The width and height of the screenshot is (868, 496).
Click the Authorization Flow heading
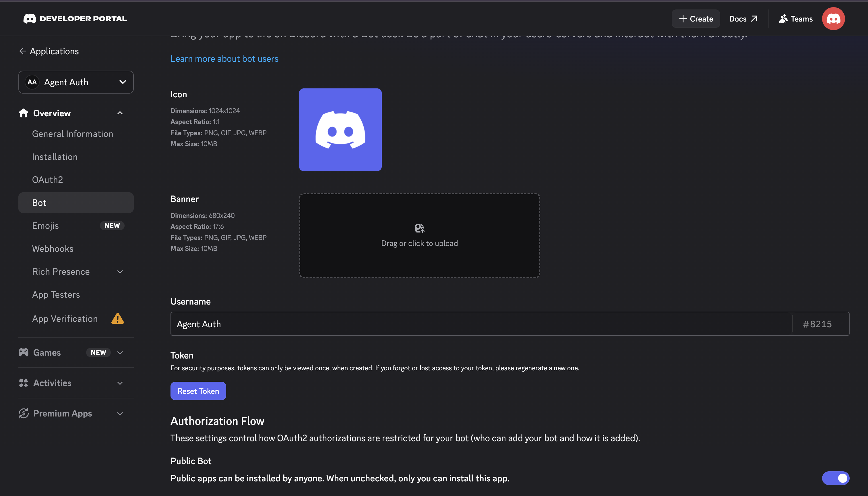click(217, 421)
